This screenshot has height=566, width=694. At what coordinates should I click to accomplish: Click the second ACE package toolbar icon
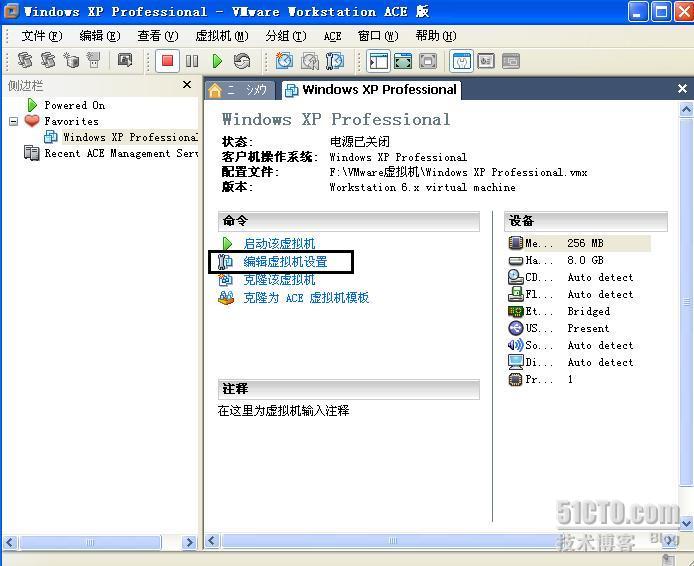point(48,60)
